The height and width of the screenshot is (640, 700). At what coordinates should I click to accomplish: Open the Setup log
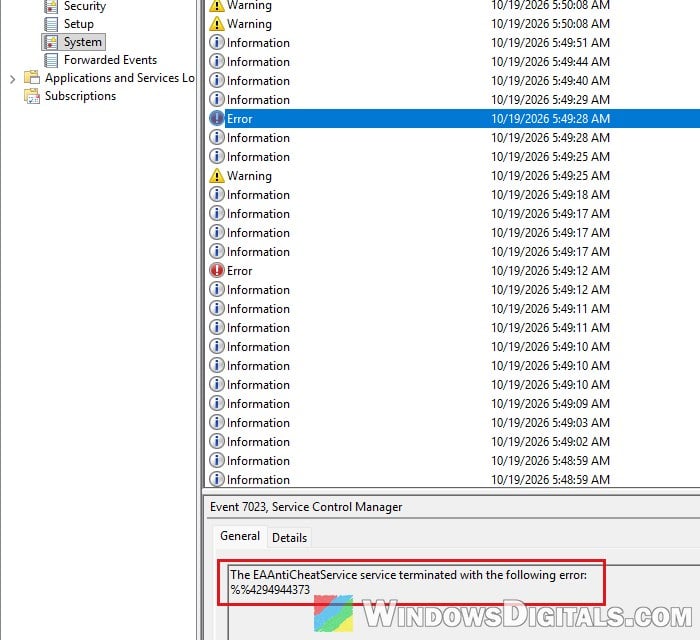point(79,24)
